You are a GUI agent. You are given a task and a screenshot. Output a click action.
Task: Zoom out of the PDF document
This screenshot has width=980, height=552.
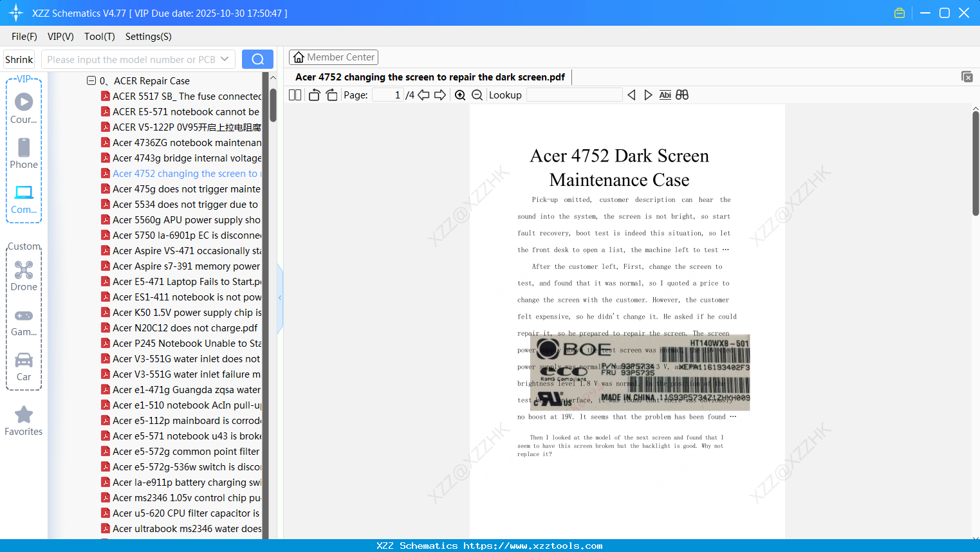477,95
